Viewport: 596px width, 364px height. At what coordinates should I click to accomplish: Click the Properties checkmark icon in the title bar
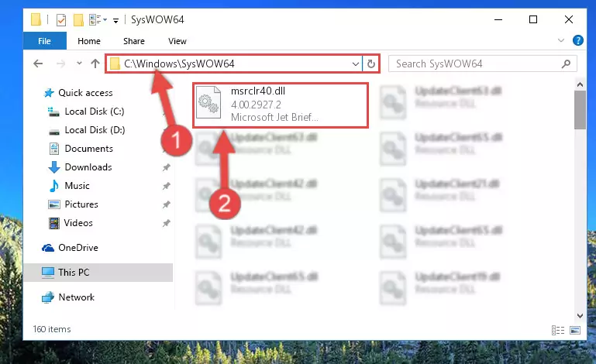(61, 20)
